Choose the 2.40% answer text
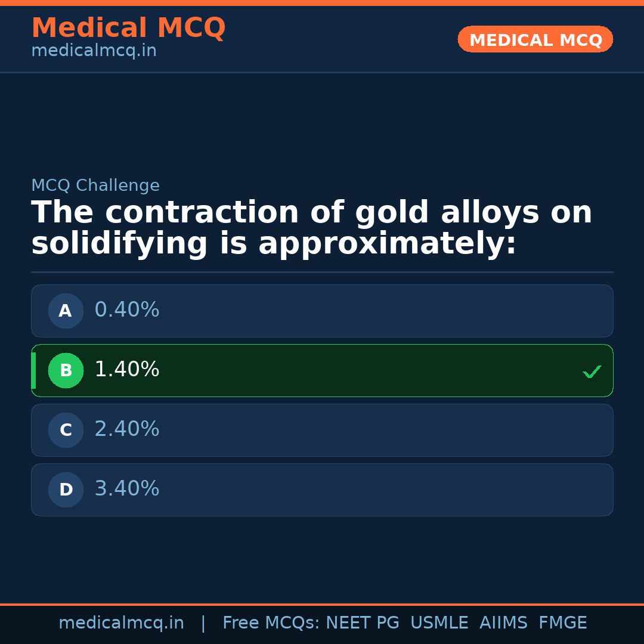Viewport: 644px width, 644px height. click(127, 429)
